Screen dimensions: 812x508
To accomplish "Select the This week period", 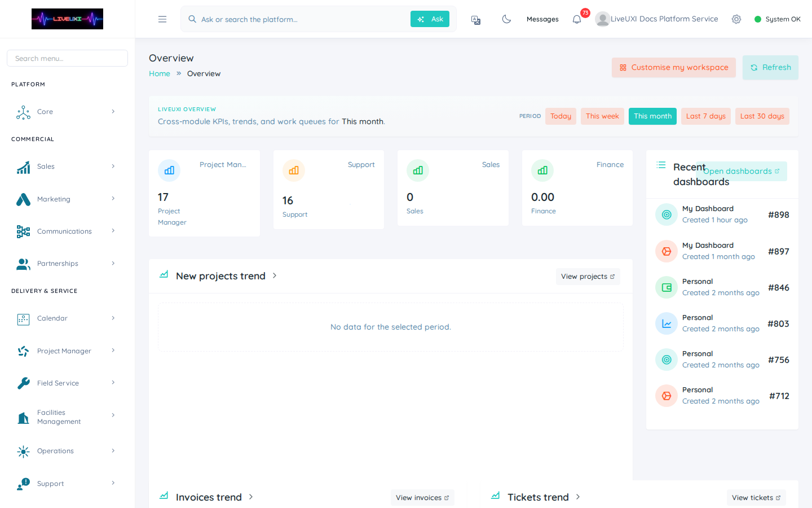I will (x=602, y=116).
